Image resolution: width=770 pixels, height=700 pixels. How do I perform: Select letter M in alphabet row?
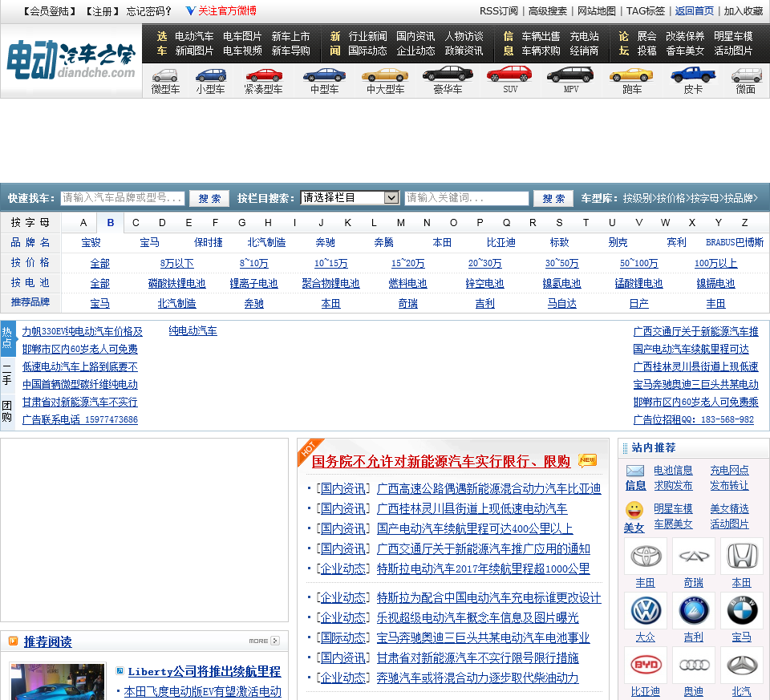[401, 222]
